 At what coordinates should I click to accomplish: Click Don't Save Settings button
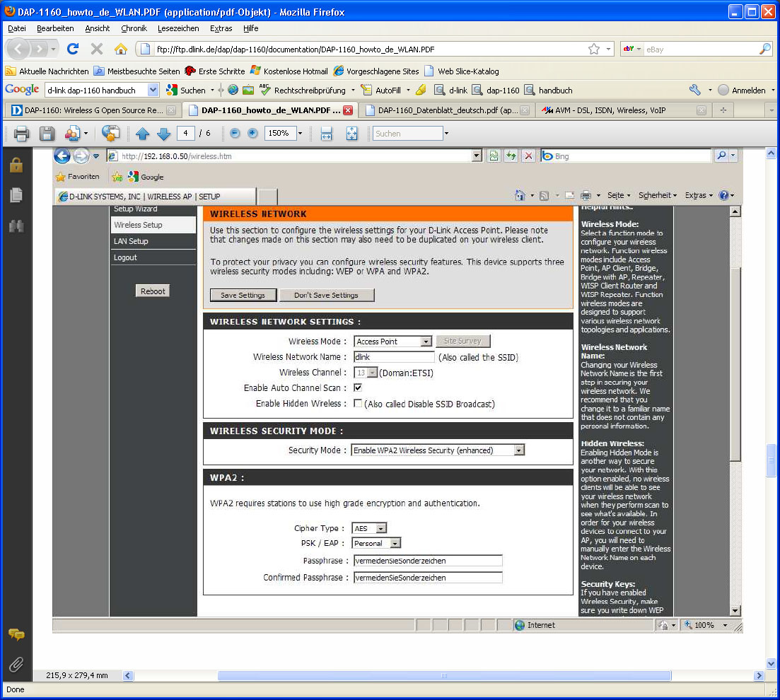click(x=326, y=295)
